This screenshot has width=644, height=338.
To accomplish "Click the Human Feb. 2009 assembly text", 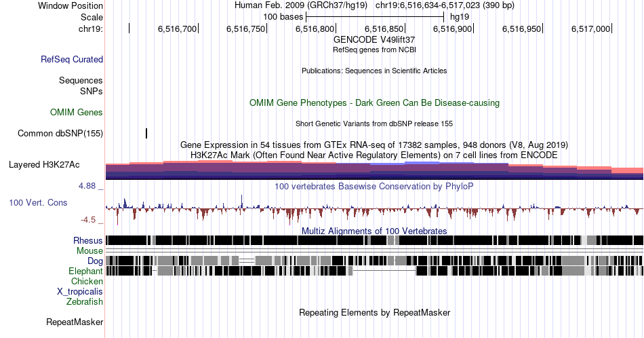I will [300, 5].
